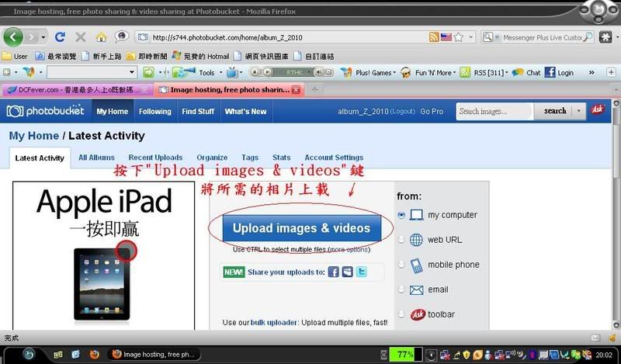The width and height of the screenshot is (621, 364).
Task: Open the Tags tab
Action: pos(250,158)
